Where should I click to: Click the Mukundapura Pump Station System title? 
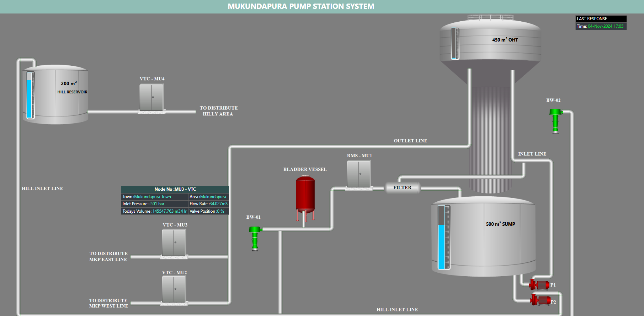click(301, 6)
